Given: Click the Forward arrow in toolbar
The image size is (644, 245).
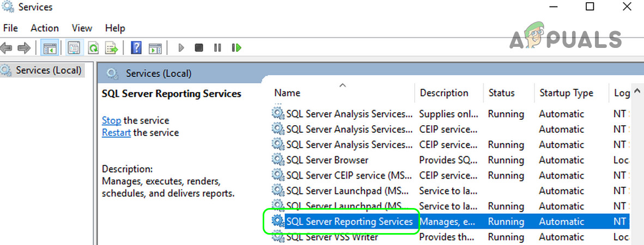Looking at the screenshot, I should (23, 48).
